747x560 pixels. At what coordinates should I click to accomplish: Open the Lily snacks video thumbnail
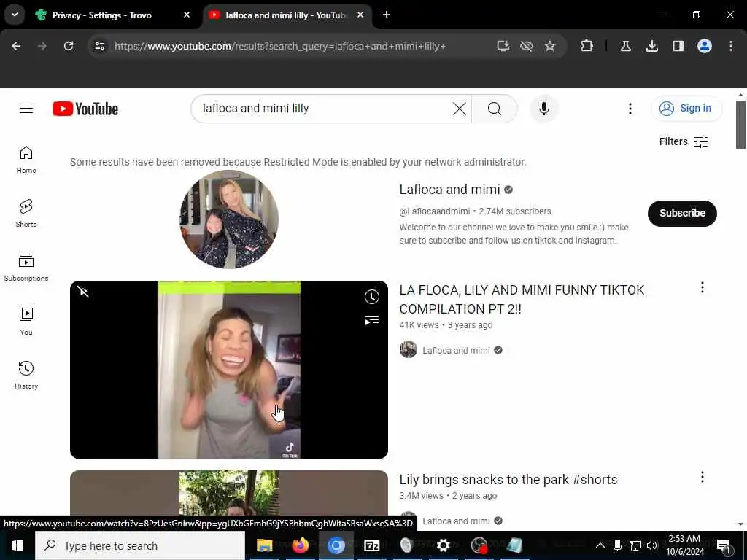229,493
